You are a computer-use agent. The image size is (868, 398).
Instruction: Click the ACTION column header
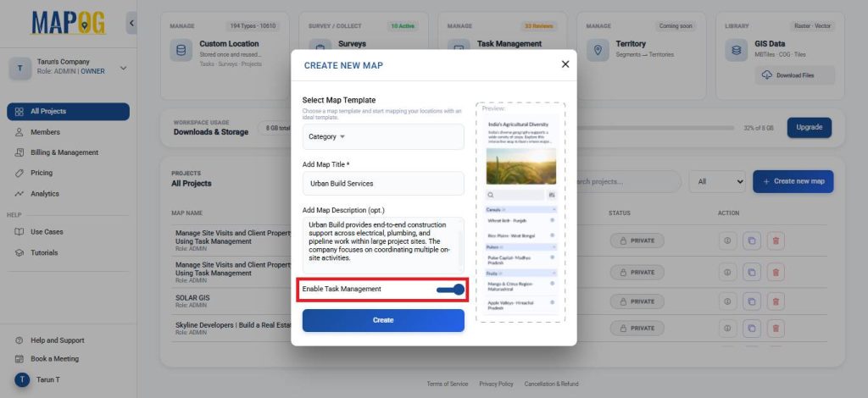pos(728,213)
